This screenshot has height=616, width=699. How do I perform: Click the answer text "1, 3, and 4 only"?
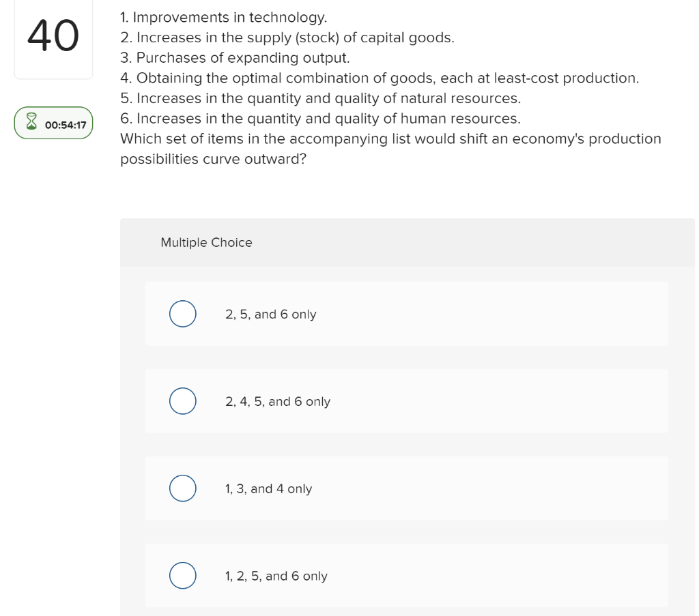coord(268,489)
